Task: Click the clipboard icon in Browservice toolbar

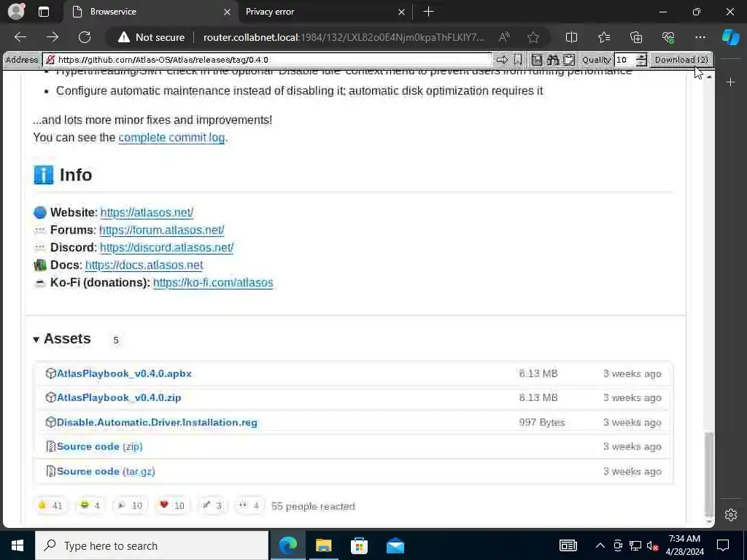Action: tap(569, 60)
